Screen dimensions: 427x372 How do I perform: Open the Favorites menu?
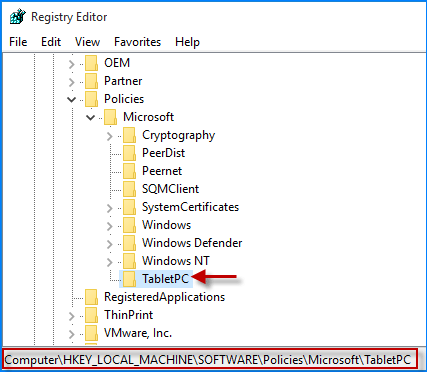click(x=137, y=42)
